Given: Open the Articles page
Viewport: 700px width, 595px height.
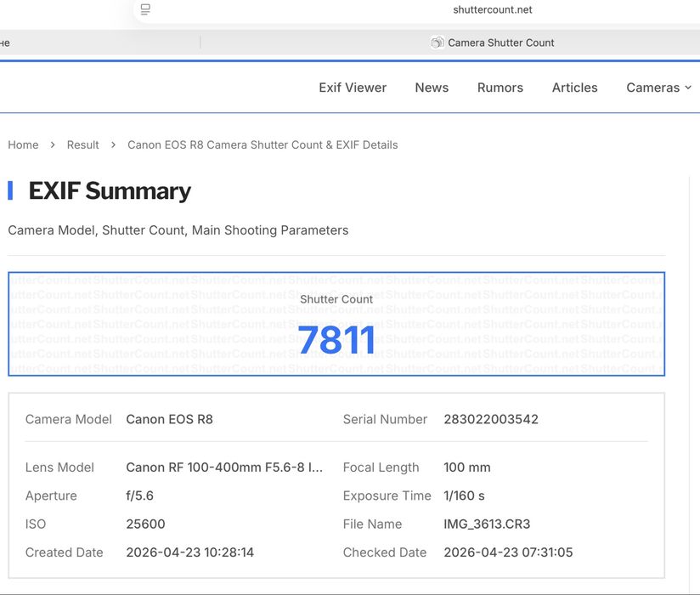Looking at the screenshot, I should coord(574,88).
